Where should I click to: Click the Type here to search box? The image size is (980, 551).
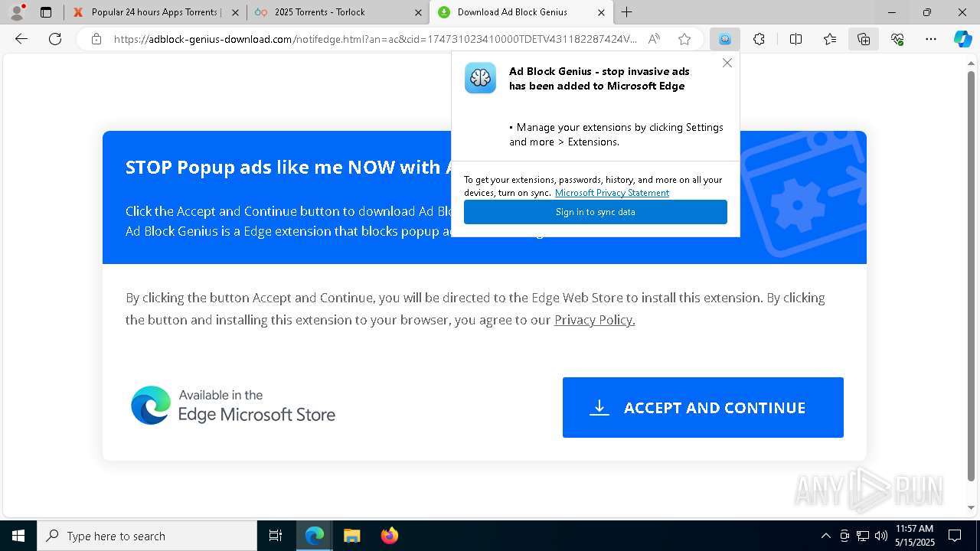pos(147,536)
